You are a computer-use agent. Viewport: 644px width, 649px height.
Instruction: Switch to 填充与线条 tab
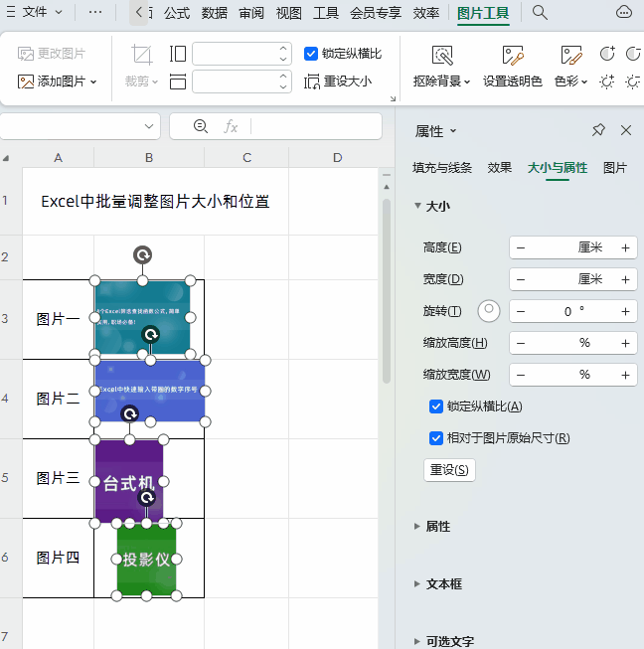[x=442, y=168]
